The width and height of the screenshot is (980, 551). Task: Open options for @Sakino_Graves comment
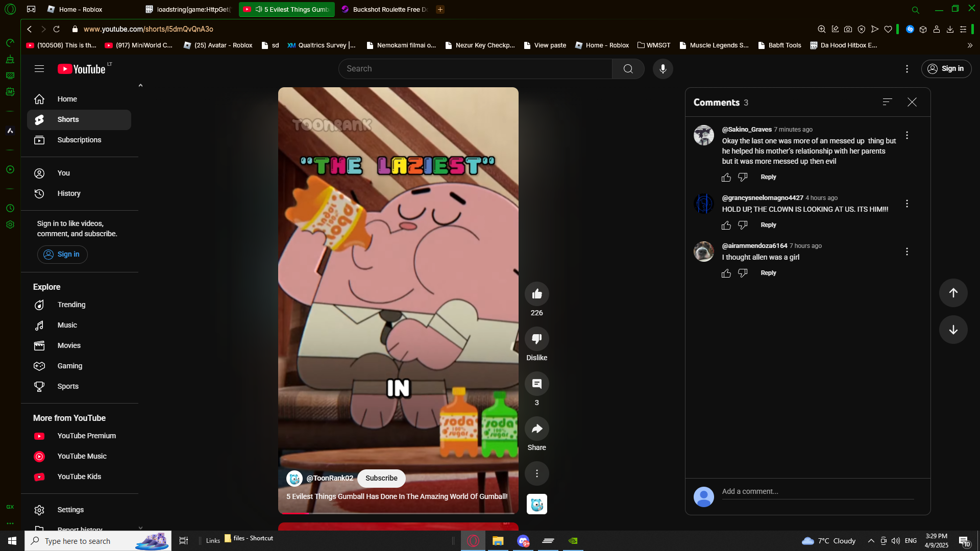(x=906, y=135)
